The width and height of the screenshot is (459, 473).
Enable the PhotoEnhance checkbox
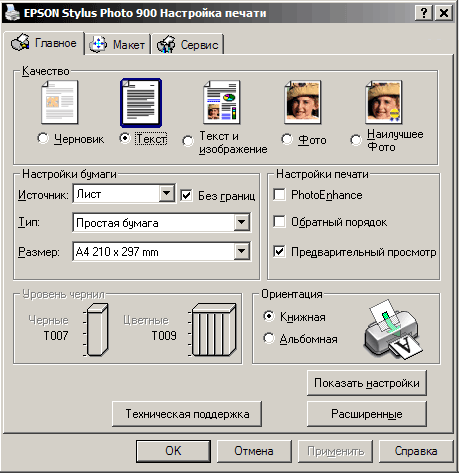pos(279,195)
